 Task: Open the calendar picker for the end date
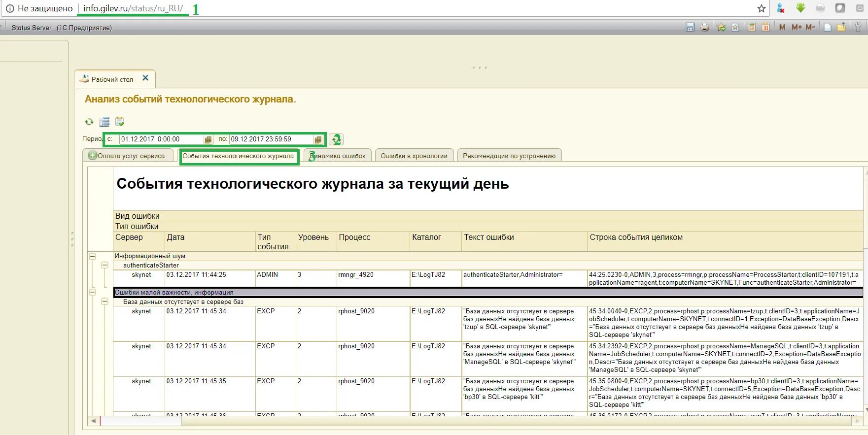pyautogui.click(x=318, y=139)
